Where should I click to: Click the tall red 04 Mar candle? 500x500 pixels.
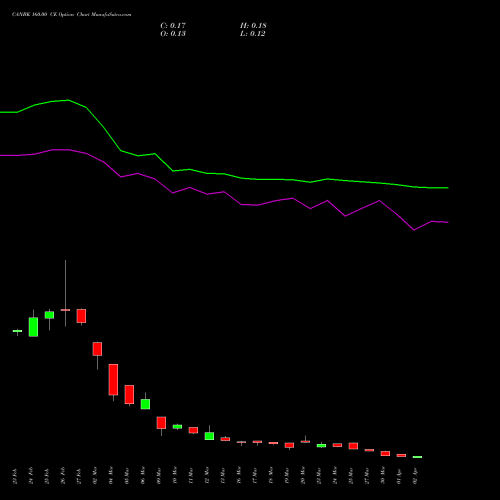pos(113,380)
